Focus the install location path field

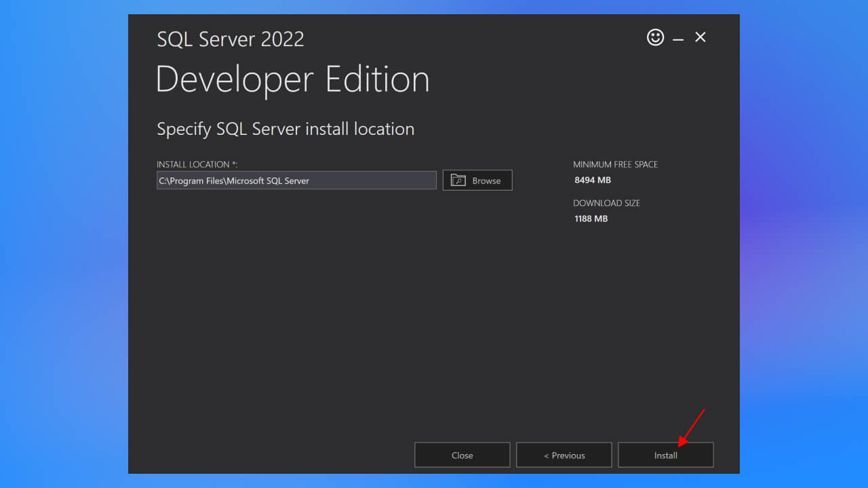[296, 180]
